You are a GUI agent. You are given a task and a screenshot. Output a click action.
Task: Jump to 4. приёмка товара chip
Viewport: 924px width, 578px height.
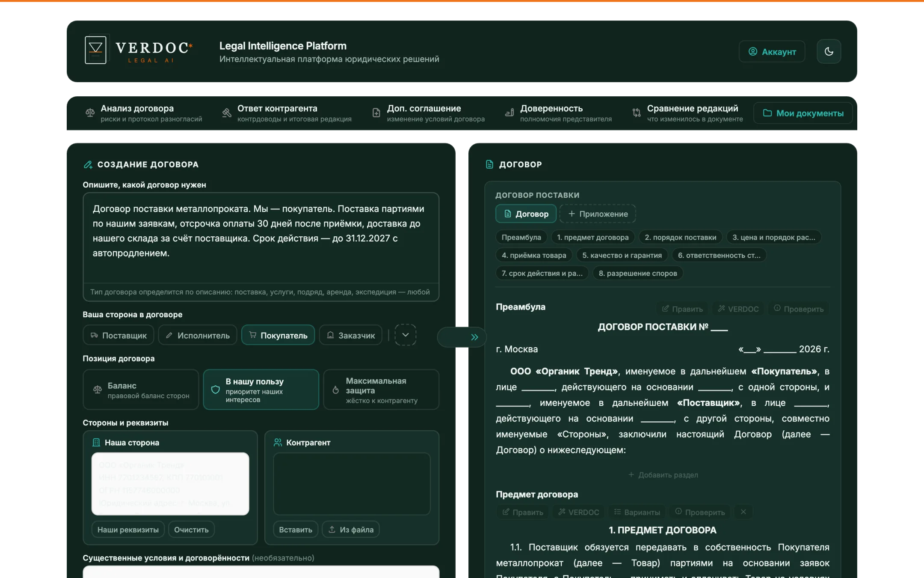pos(534,255)
